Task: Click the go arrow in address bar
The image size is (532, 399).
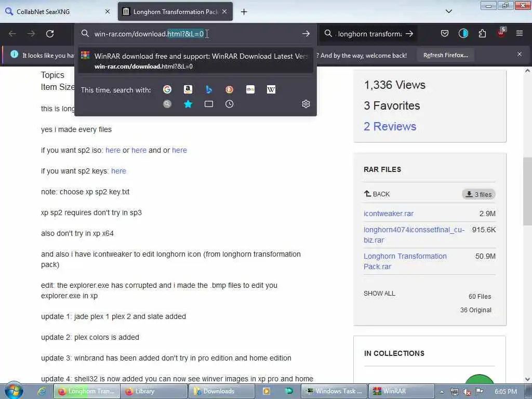Action: (x=305, y=34)
